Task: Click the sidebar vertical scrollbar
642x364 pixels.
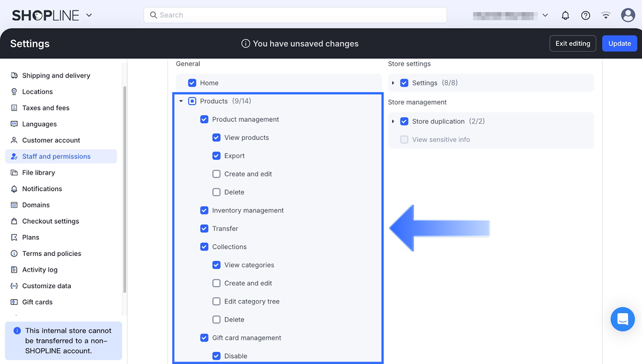Action: 124,189
